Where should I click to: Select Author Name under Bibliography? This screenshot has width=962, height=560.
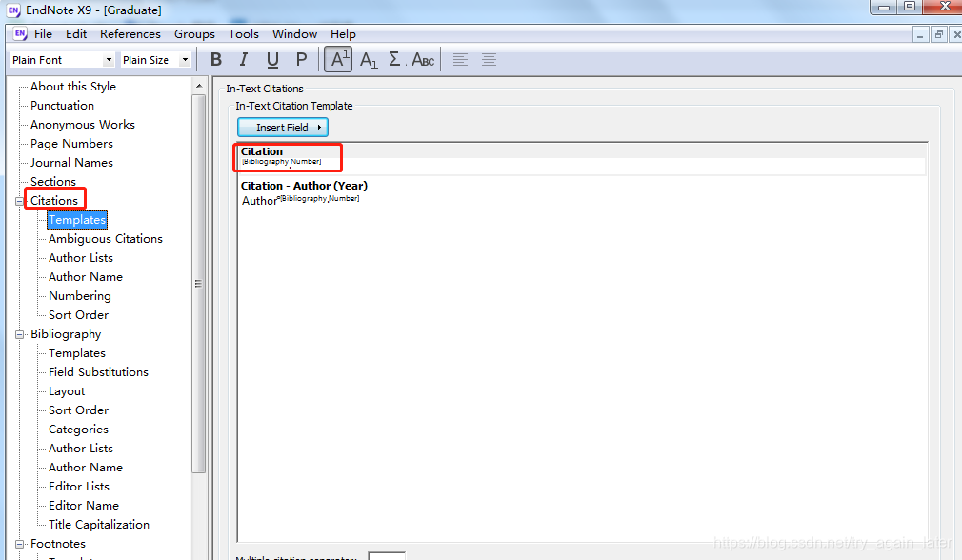pos(86,468)
